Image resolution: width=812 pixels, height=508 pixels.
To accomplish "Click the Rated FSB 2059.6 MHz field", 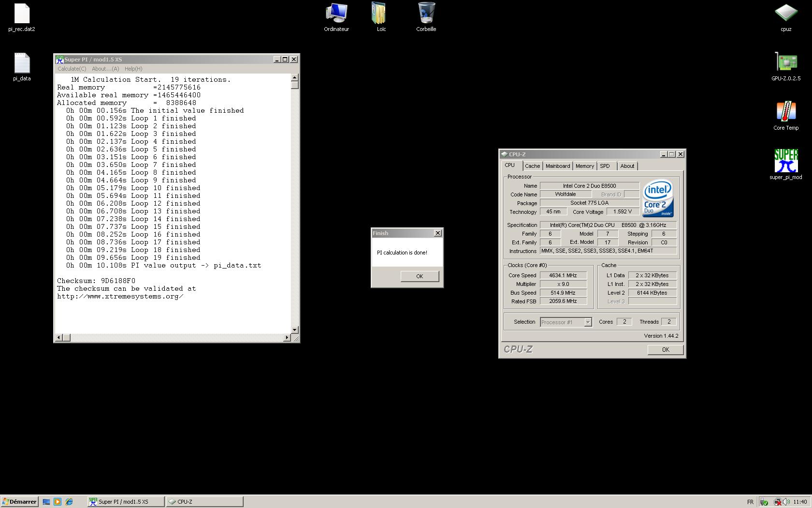I will point(563,301).
